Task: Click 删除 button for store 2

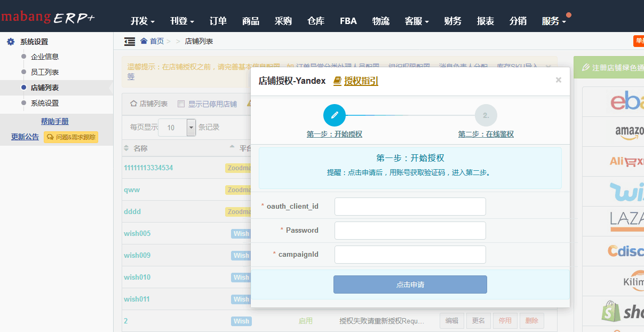Action: [x=532, y=321]
